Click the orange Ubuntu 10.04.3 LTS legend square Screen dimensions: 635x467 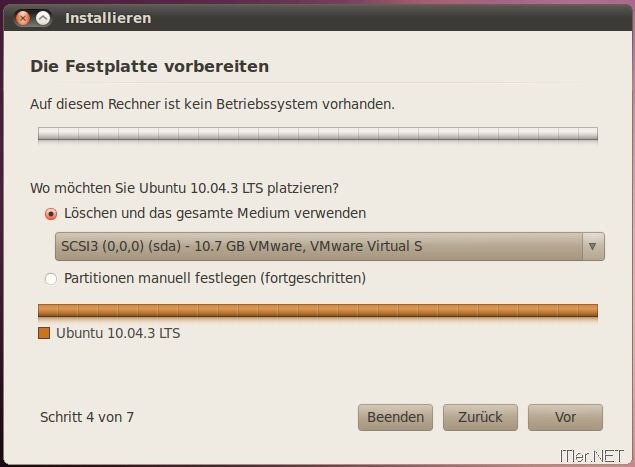44,333
